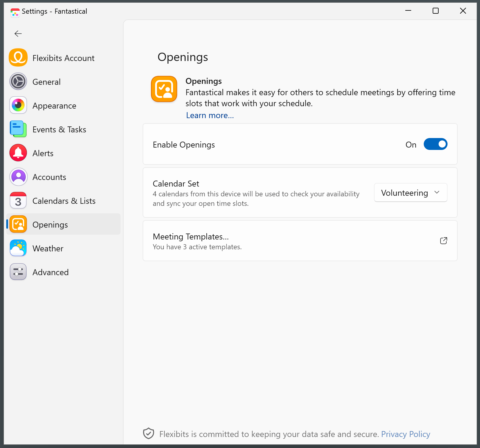Viewport: 480px width, 448px height.
Task: Click 'You have 3 active templates.' text
Action: point(197,247)
